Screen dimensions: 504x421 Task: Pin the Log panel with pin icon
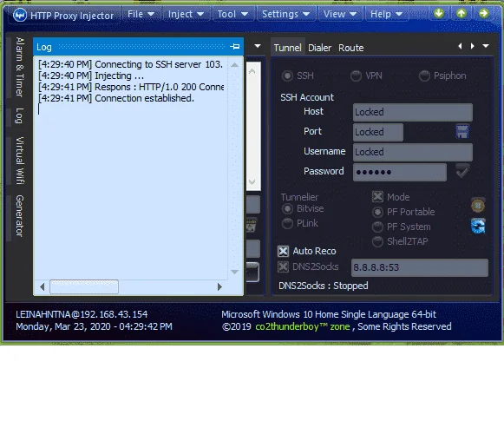(x=234, y=47)
